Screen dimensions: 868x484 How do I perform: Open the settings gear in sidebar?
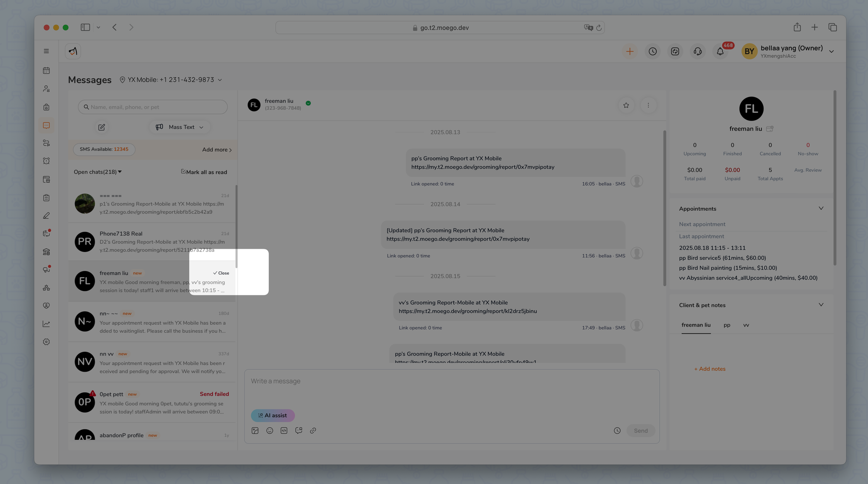[x=46, y=342]
